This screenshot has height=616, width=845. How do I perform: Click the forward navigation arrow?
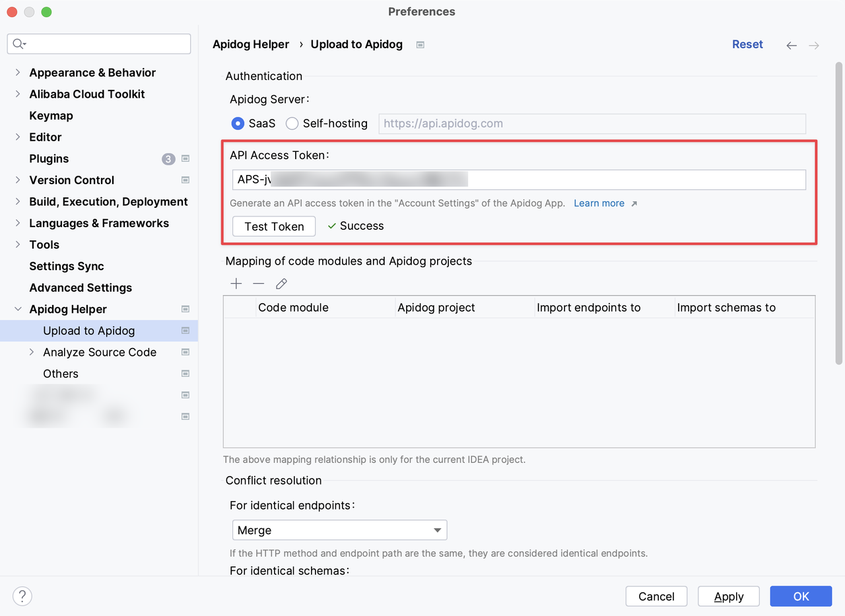(x=814, y=45)
